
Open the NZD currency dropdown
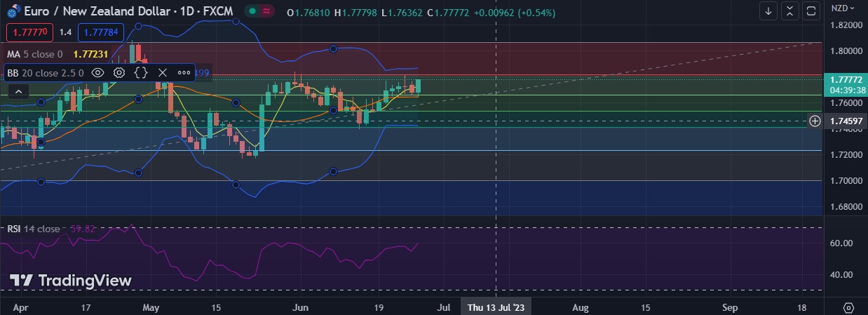point(842,8)
